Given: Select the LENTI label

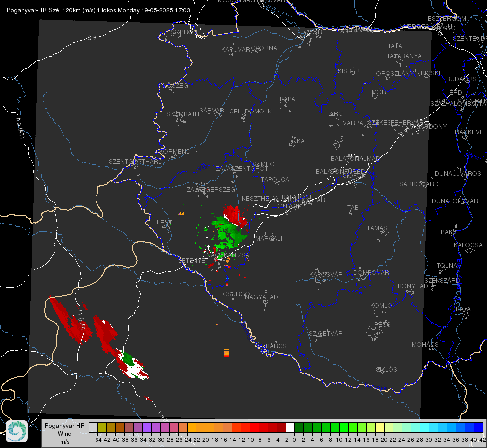Looking at the screenshot, I should (x=165, y=223).
